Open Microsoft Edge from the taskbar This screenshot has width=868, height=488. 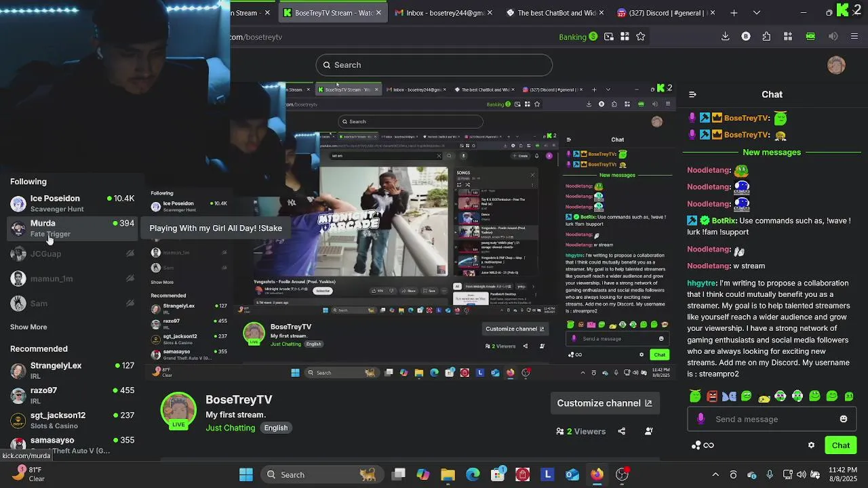pyautogui.click(x=473, y=474)
